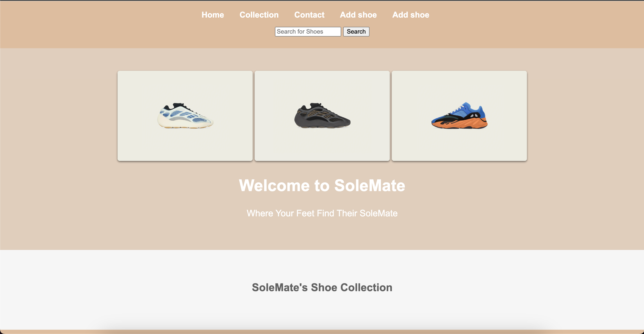
Task: Click blank space above cream sneaker in card
Action: point(185,85)
